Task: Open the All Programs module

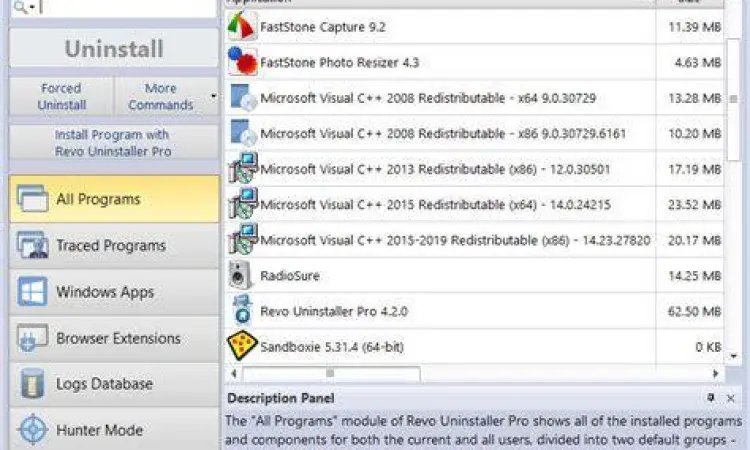Action: [114, 199]
